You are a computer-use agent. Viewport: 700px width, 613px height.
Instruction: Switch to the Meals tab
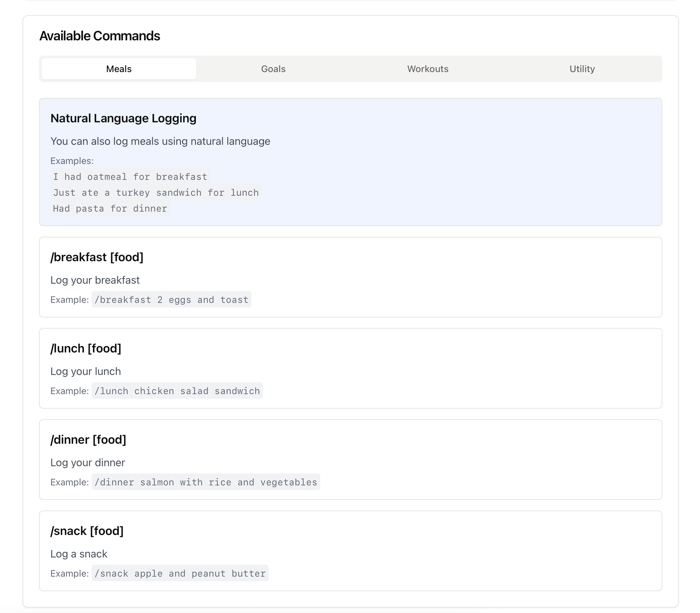coord(118,69)
